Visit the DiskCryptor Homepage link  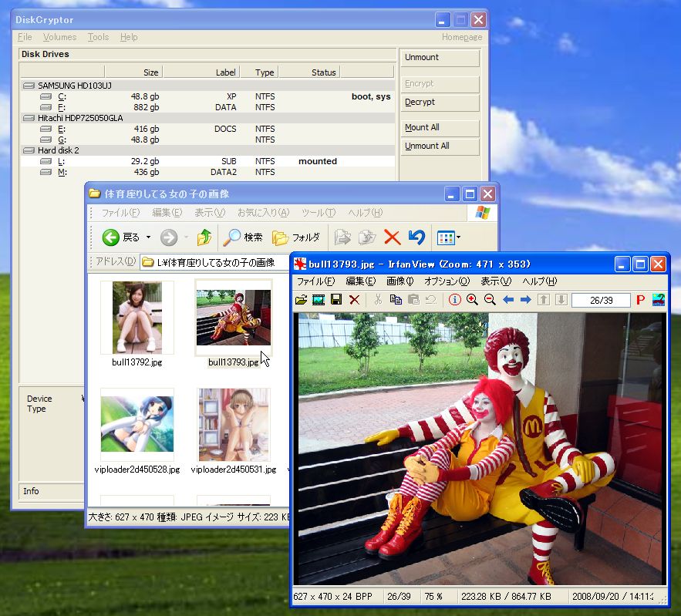click(x=462, y=37)
